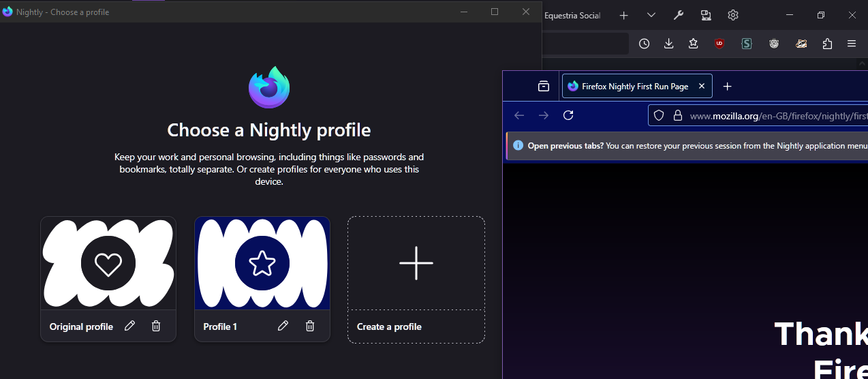Delete the Original profile via trash icon
This screenshot has height=379, width=868.
156,326
